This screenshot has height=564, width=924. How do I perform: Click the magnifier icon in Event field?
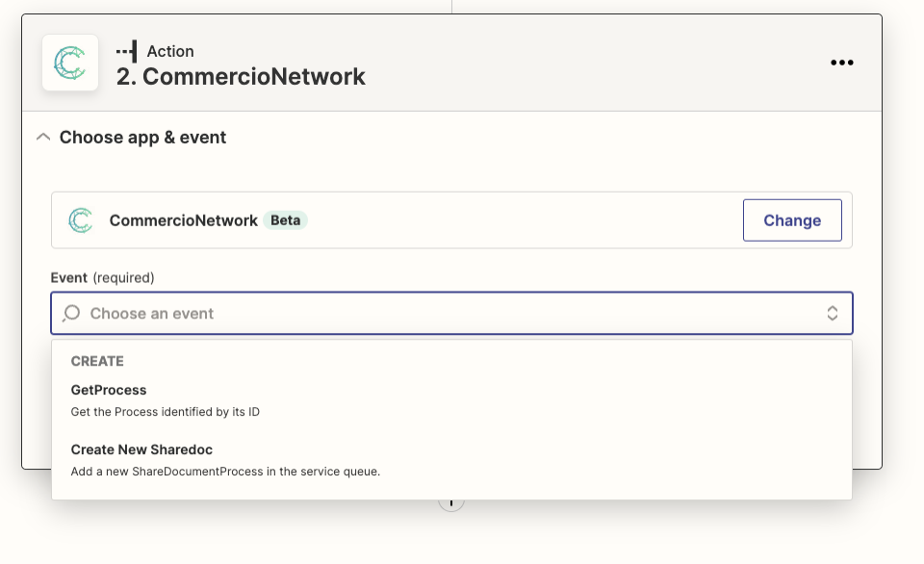(x=72, y=313)
